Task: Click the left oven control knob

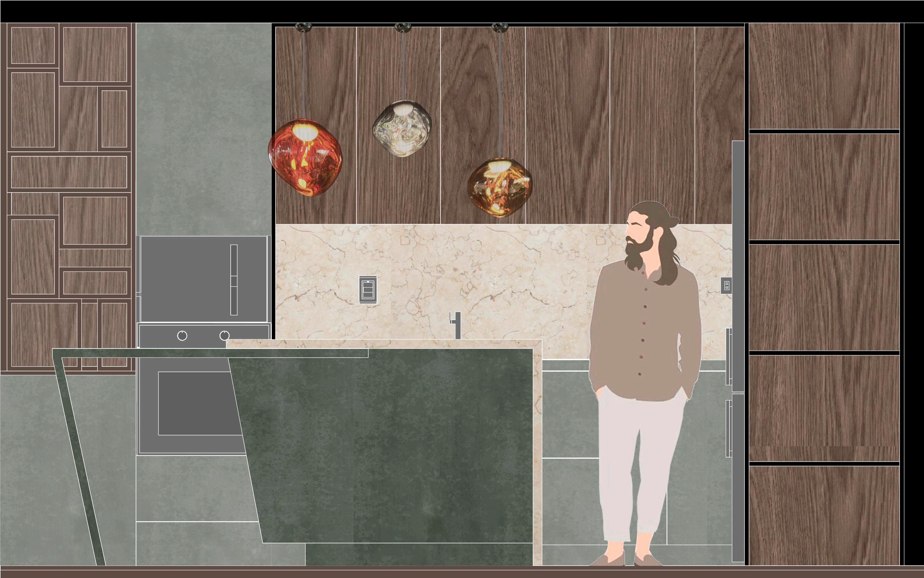Action: (182, 336)
